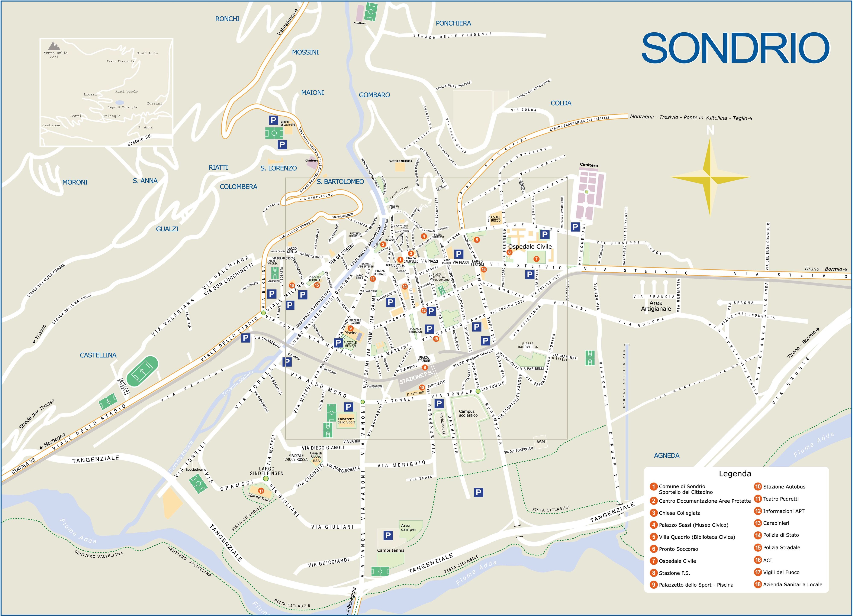Click the parking icon next to Palazzetto dello Sport
Screen dimensions: 853x616
(348, 407)
